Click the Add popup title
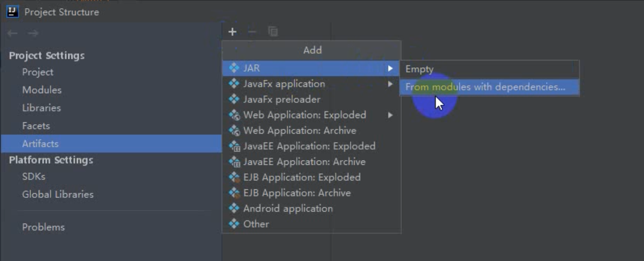Screen dimensions: 644x261 [312, 50]
